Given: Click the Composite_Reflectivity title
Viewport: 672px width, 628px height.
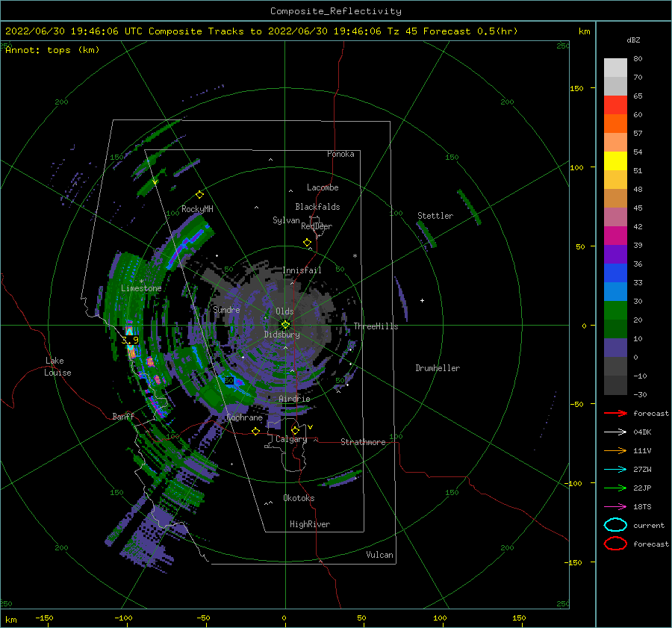Looking at the screenshot, I should 336,11.
